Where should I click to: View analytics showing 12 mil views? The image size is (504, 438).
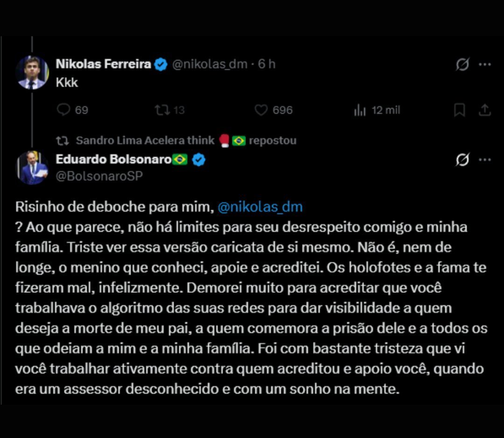click(377, 110)
